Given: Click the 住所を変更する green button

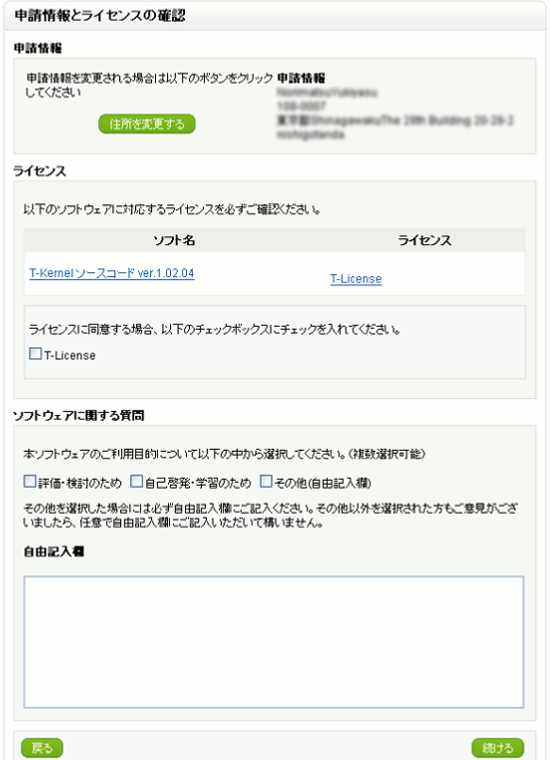Looking at the screenshot, I should [x=147, y=124].
